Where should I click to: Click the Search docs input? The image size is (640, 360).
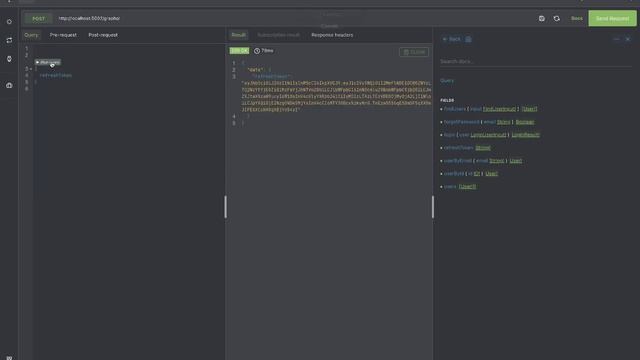[x=536, y=61]
